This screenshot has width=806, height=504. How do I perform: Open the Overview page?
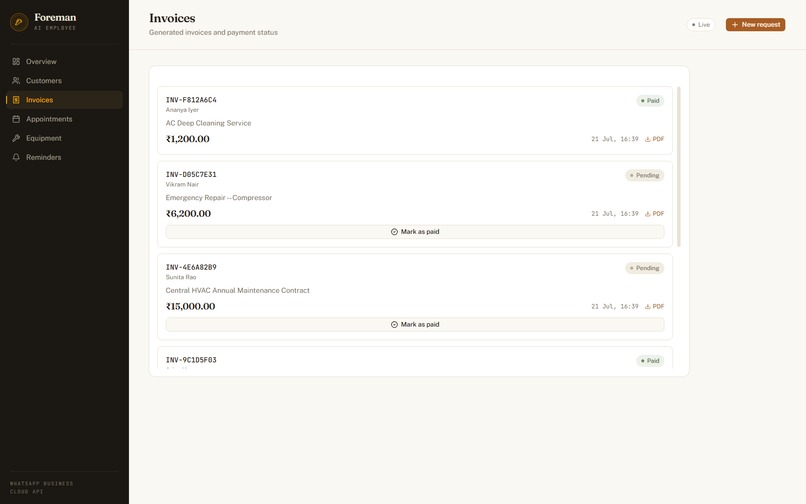click(x=64, y=61)
